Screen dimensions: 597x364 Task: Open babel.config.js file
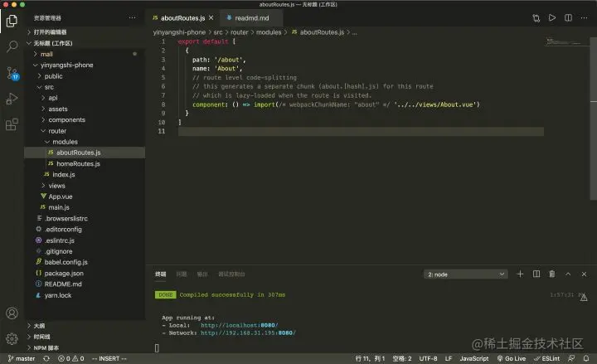(85, 262)
